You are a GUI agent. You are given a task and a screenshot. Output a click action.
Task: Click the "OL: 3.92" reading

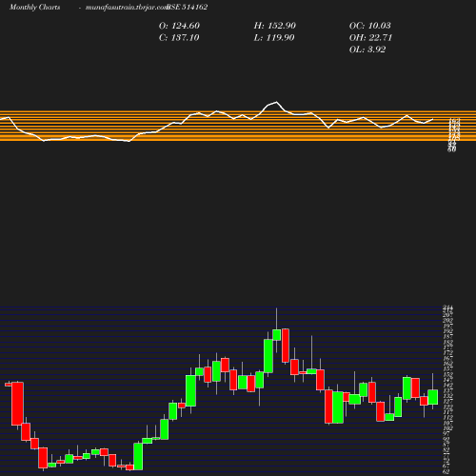coord(367,50)
